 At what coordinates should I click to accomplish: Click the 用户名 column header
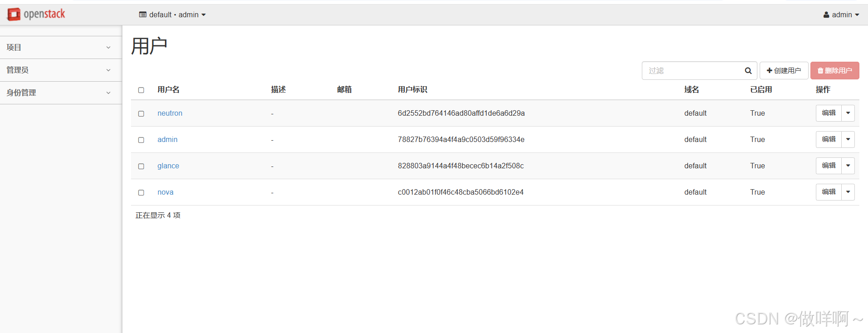(168, 89)
